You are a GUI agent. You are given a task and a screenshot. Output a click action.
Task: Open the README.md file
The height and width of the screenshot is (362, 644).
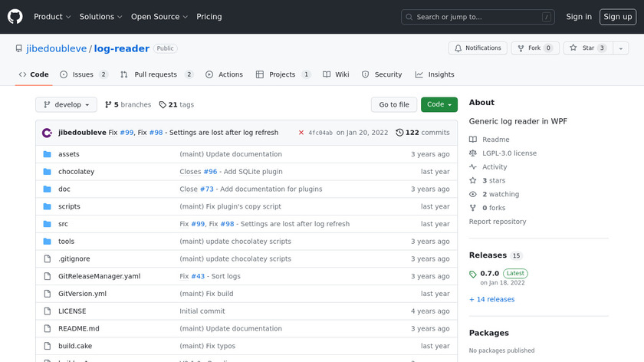[78, 328]
